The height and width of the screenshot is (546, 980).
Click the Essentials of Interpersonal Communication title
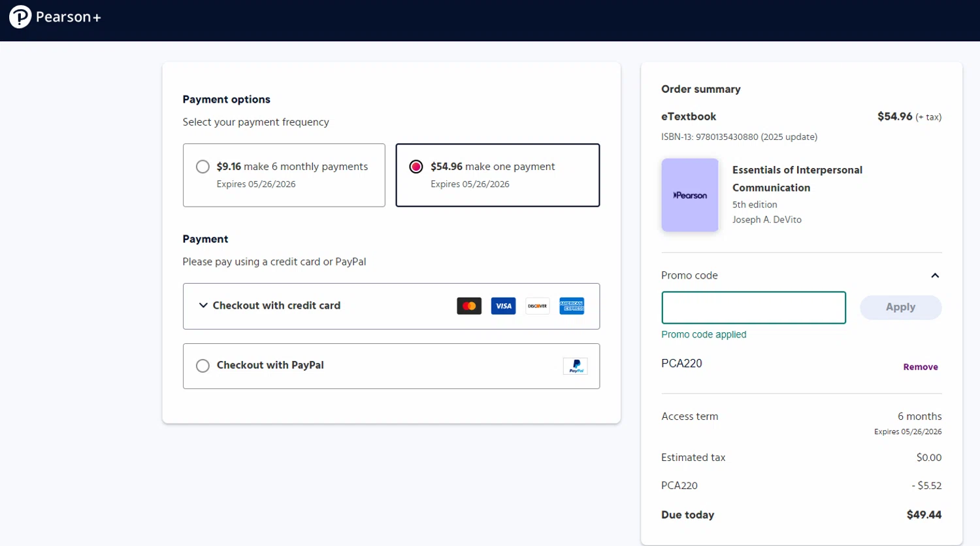[797, 179]
